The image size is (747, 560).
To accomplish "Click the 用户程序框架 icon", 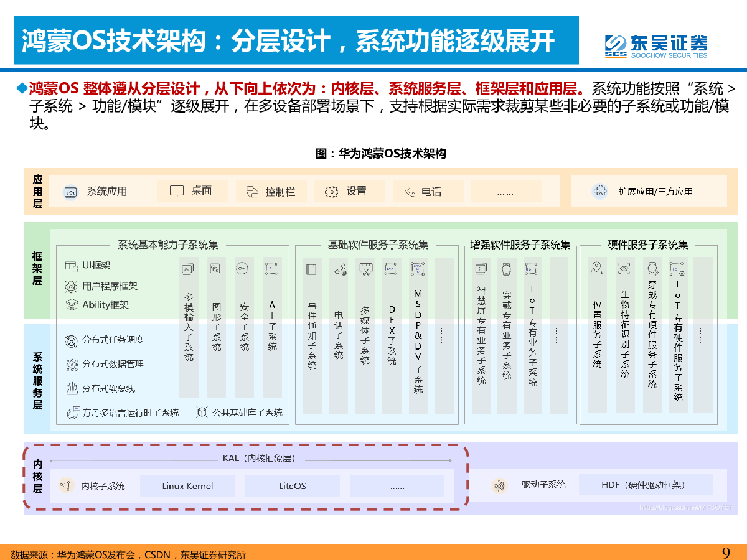I will click(x=70, y=286).
